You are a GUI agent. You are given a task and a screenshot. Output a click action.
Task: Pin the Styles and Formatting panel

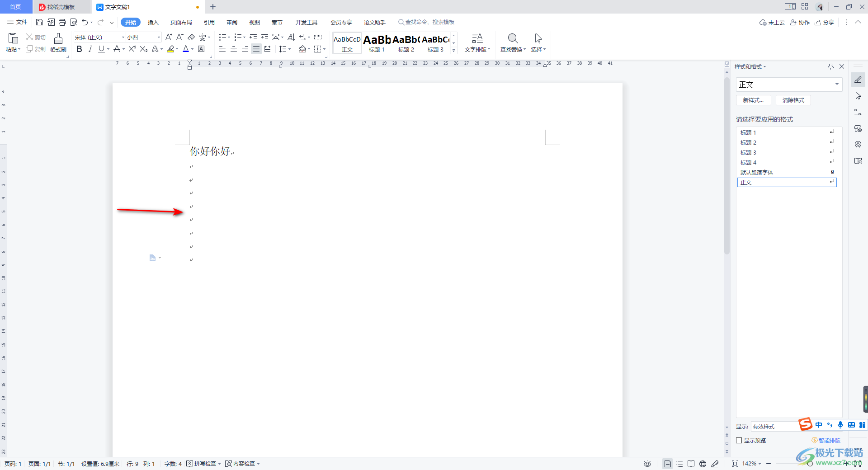(830, 66)
